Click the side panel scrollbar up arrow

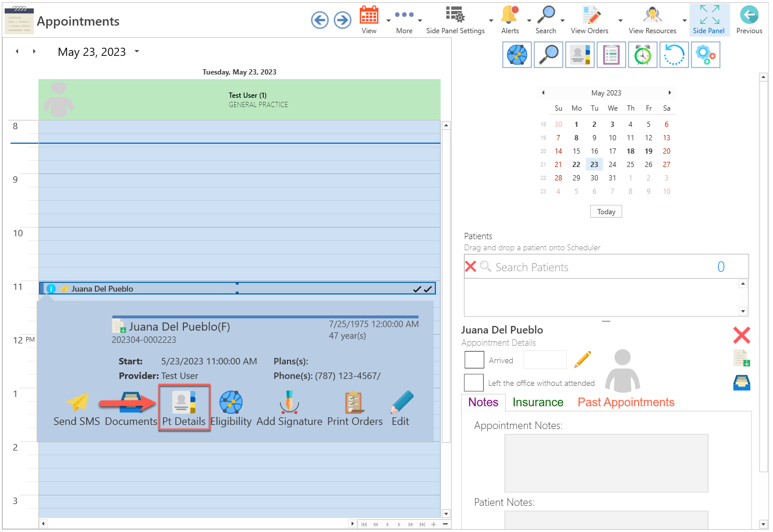764,77
